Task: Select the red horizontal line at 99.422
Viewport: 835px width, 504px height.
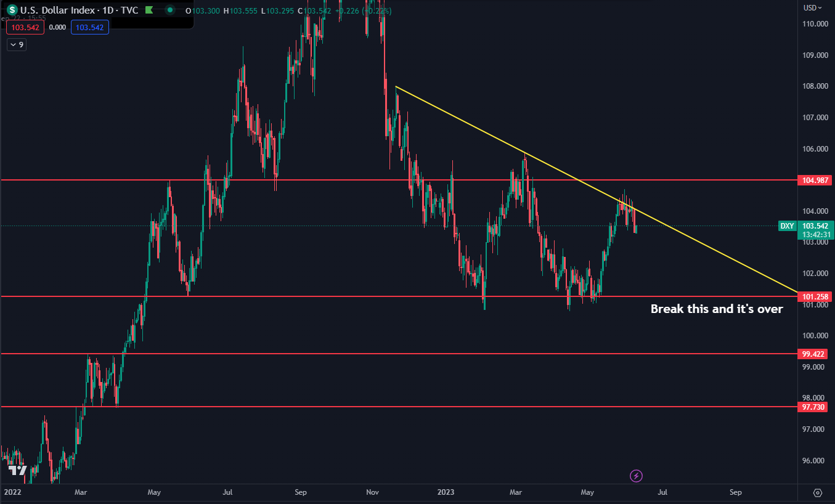Action: coord(399,354)
